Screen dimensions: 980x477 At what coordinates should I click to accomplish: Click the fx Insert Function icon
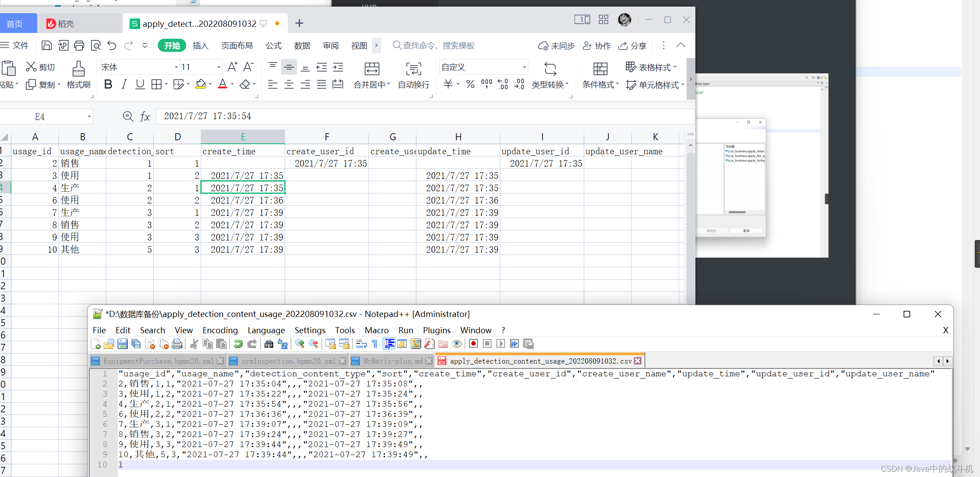pyautogui.click(x=145, y=117)
